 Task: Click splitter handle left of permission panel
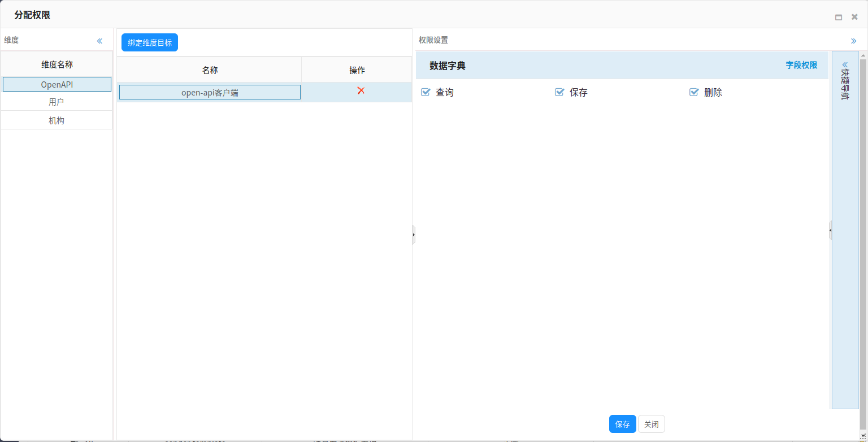[x=414, y=234]
